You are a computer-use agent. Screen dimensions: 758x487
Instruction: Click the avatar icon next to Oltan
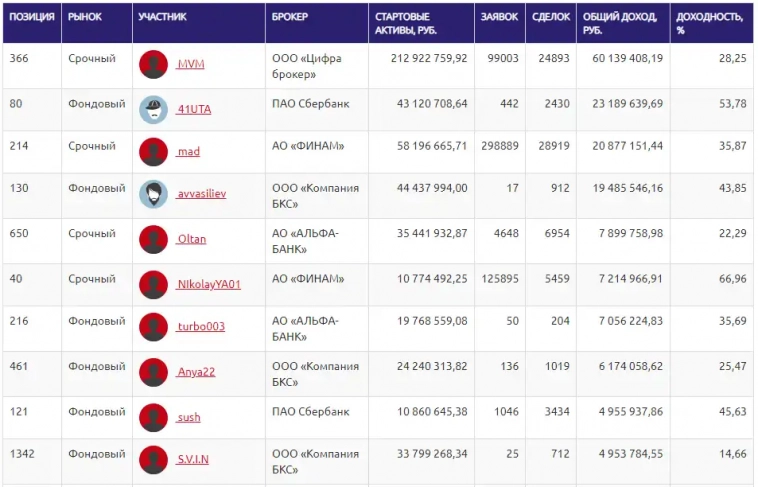[153, 240]
